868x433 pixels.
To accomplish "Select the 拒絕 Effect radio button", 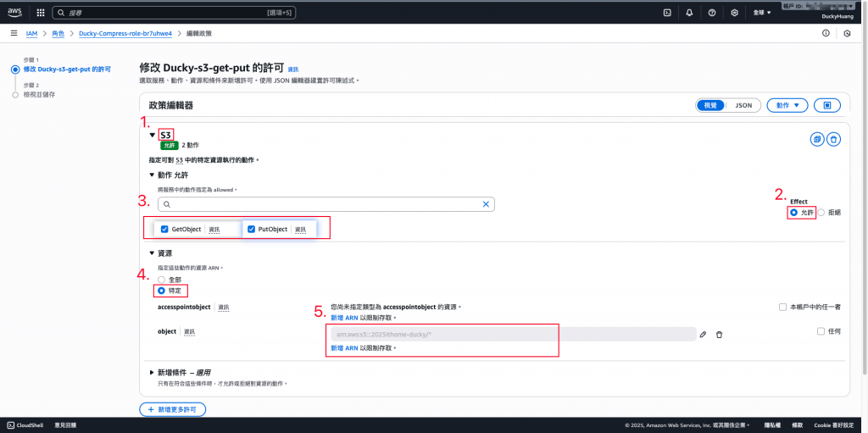I will click(821, 213).
